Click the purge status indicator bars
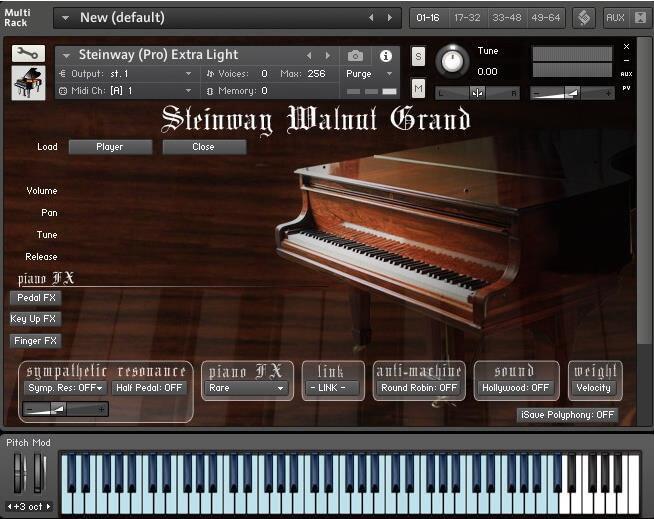The height and width of the screenshot is (519, 654). pyautogui.click(x=371, y=92)
